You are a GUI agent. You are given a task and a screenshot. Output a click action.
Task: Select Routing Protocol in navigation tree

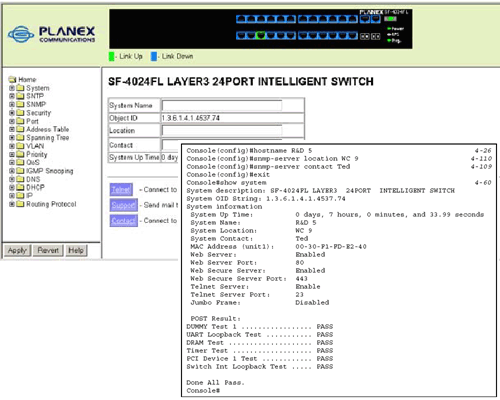pos(51,204)
